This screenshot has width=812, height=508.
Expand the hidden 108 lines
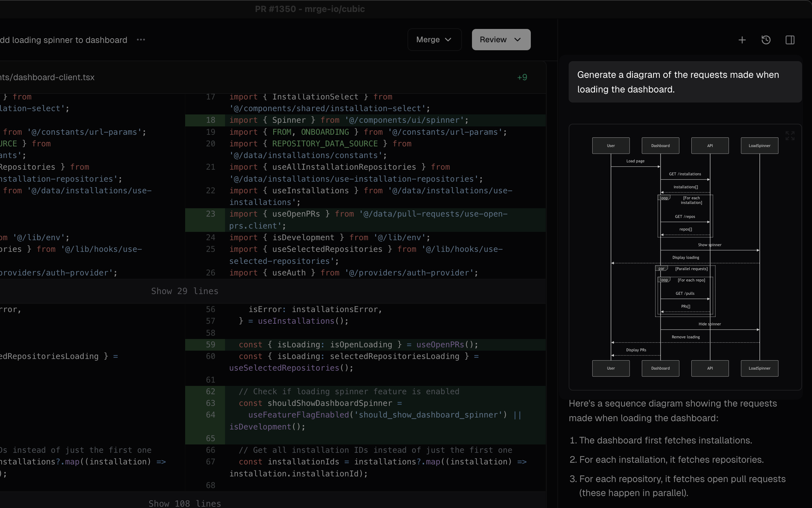tap(184, 503)
